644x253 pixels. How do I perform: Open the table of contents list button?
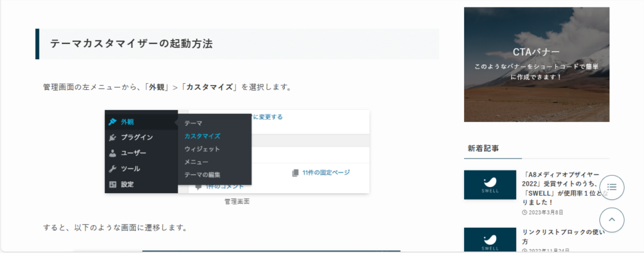pyautogui.click(x=612, y=188)
